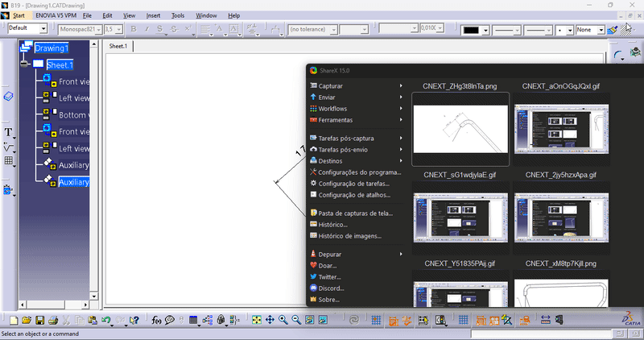Image resolution: width=644 pixels, height=340 pixels.
Task: Open the ENOVIA V5 VPM menu
Action: (56, 15)
